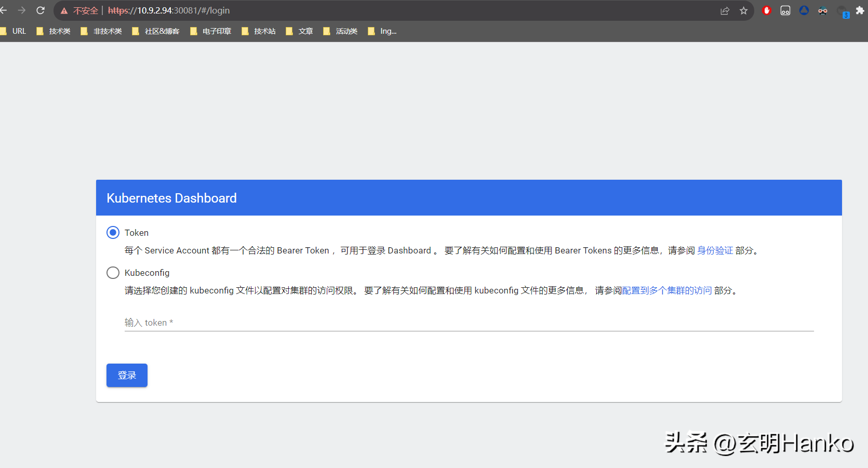Open the 电子印章 bookmark folder
The width and height of the screenshot is (868, 468).
(211, 31)
